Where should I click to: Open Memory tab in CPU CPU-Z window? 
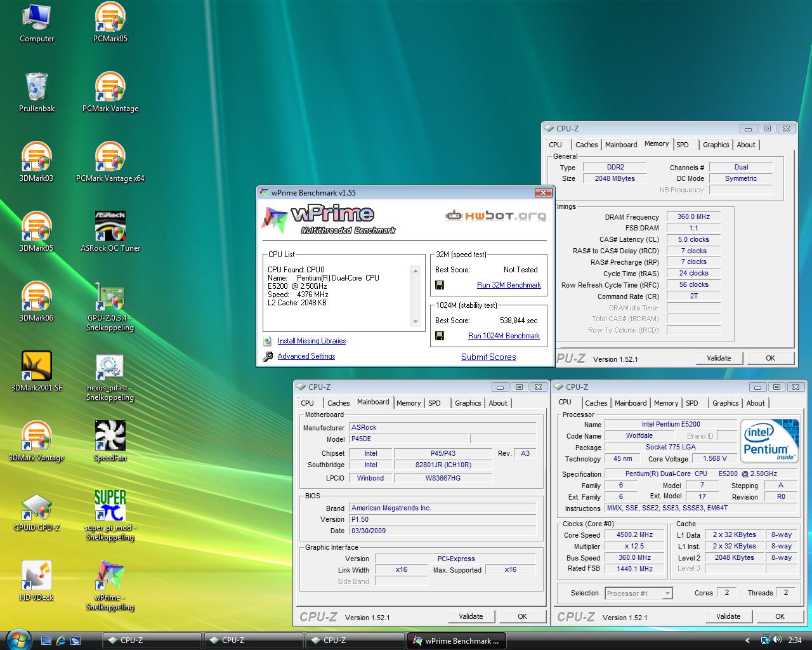coord(666,403)
